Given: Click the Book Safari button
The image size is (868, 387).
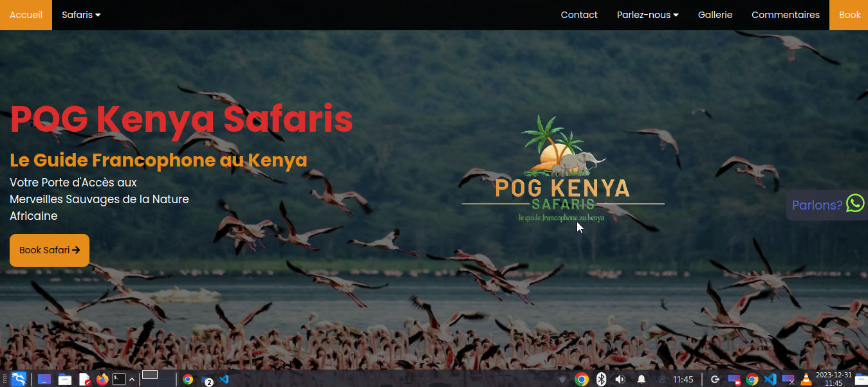Looking at the screenshot, I should [x=50, y=250].
